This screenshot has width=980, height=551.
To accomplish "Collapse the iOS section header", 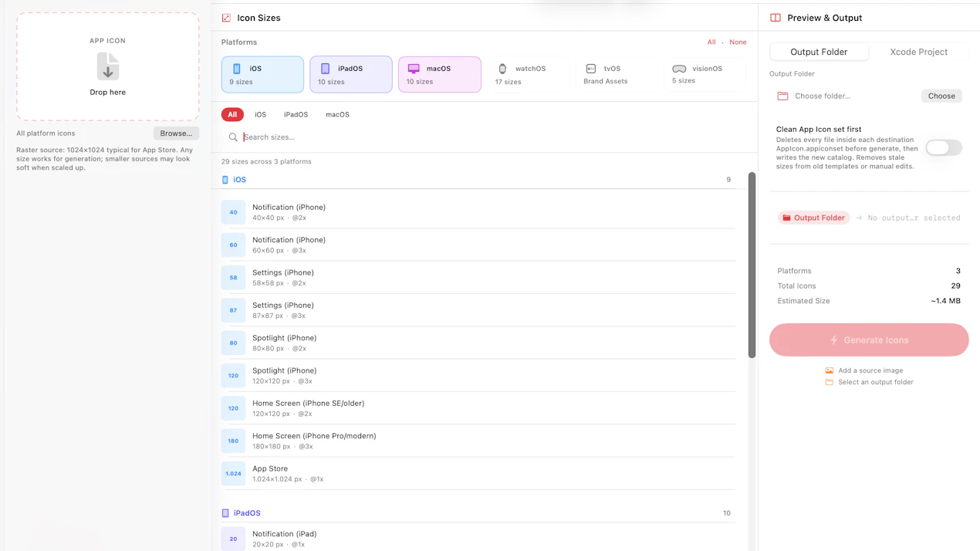I will (477, 180).
